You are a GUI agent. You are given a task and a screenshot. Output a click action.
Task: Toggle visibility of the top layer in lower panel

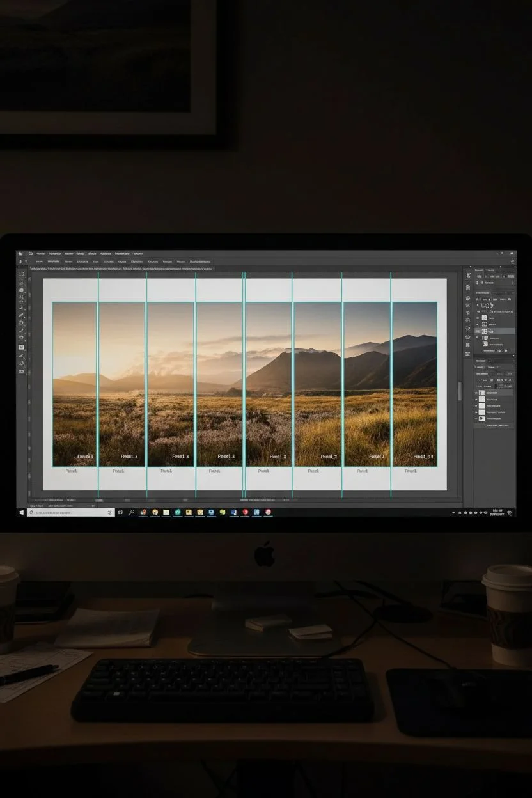point(477,393)
